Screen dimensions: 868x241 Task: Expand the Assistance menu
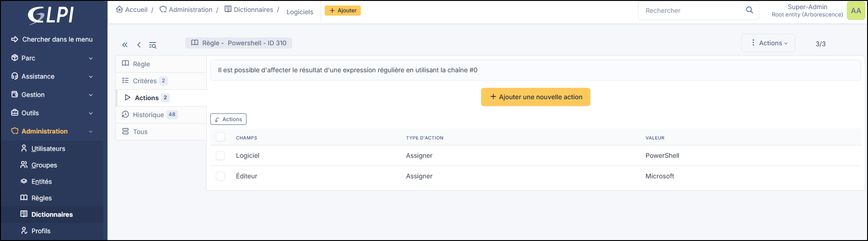pyautogui.click(x=52, y=76)
